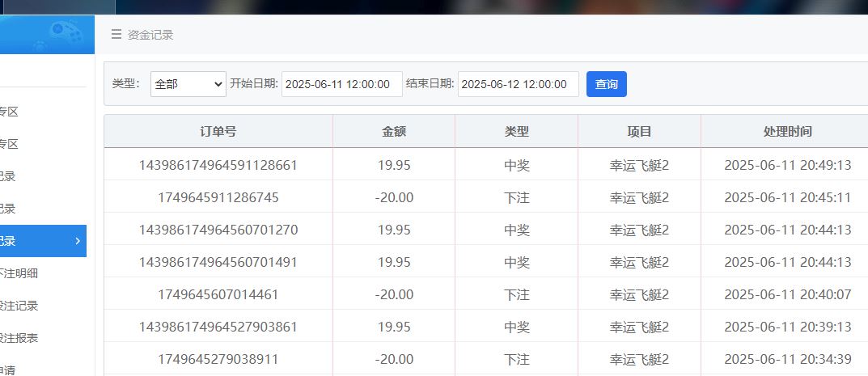Click the 结束日期 date input field
The image size is (868, 376).
[x=518, y=84]
